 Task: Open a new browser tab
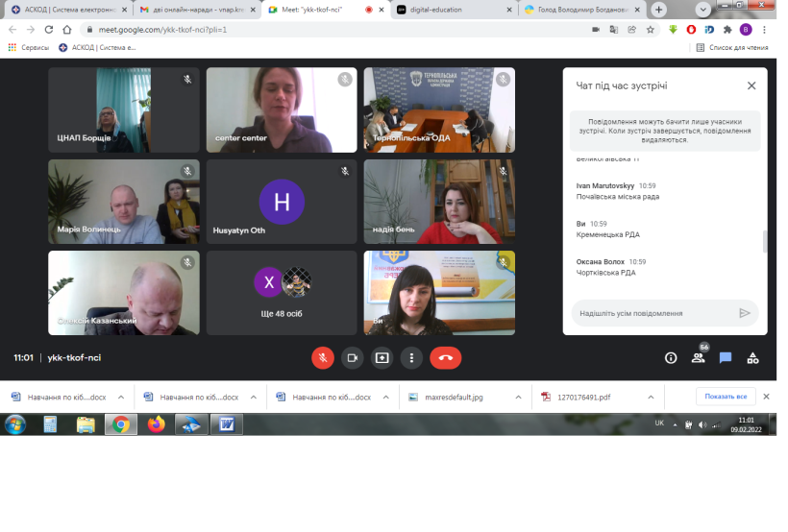pos(658,10)
